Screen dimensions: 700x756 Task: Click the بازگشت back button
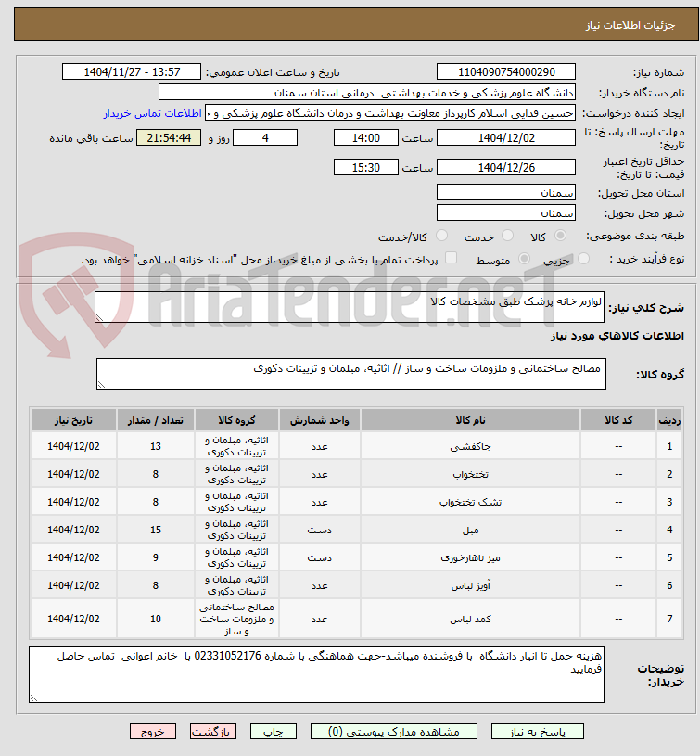coord(213,731)
